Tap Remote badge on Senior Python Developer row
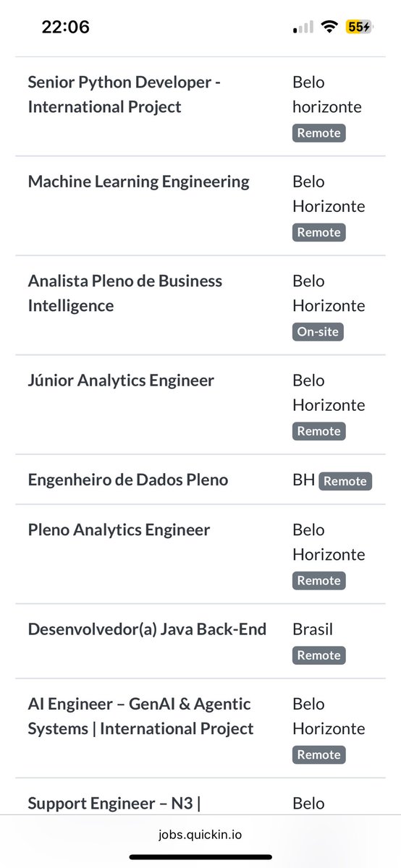Viewport: 401px width, 868px height. coord(319,133)
